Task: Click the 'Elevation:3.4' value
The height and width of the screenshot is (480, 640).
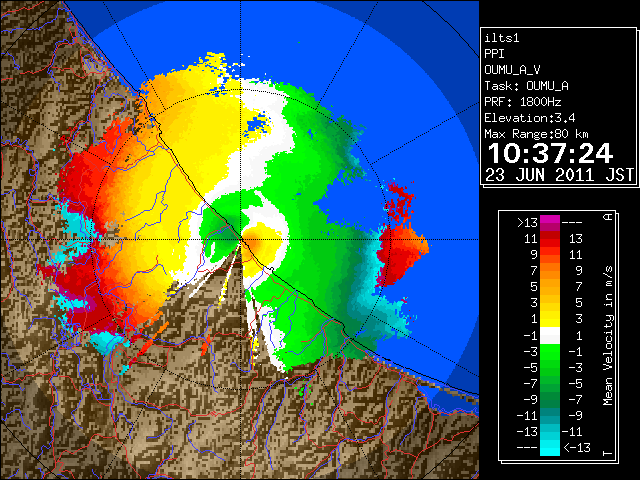Action: pyautogui.click(x=530, y=118)
